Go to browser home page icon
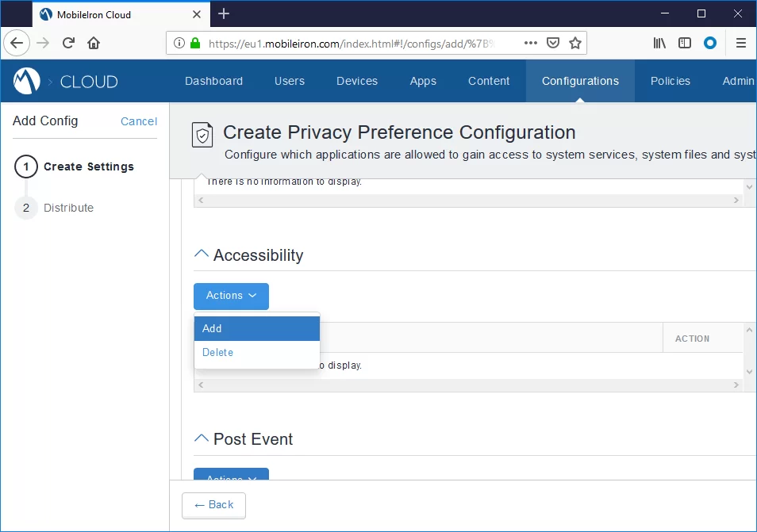The image size is (757, 532). click(94, 43)
